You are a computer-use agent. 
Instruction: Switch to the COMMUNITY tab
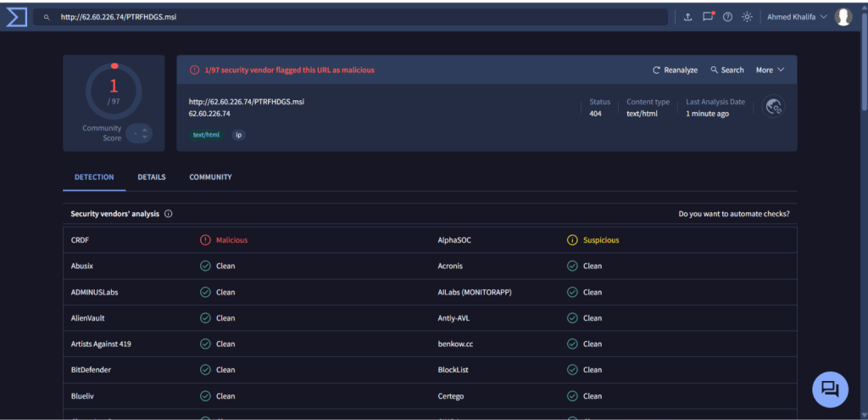click(210, 177)
